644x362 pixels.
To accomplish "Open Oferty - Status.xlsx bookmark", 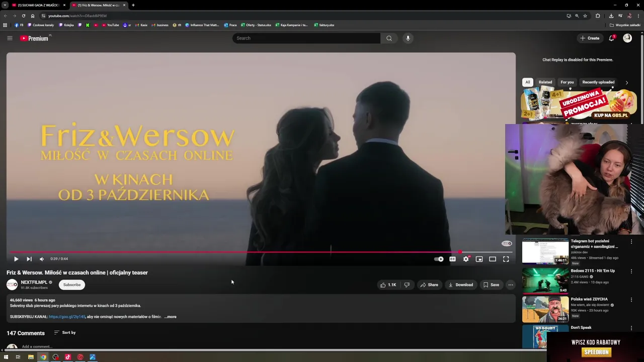I will pos(256,25).
